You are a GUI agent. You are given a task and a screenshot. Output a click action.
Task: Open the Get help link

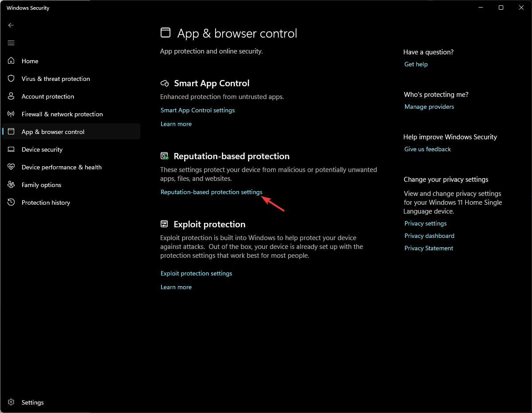tap(416, 64)
